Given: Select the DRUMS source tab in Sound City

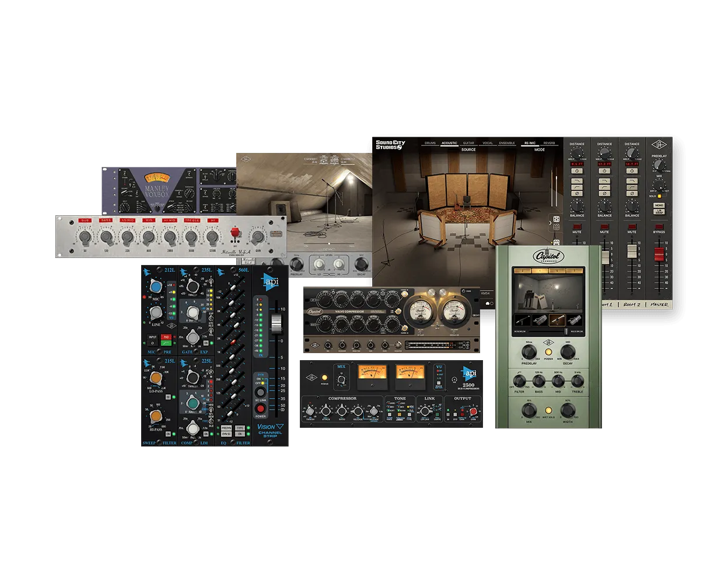Looking at the screenshot, I should coord(430,143).
